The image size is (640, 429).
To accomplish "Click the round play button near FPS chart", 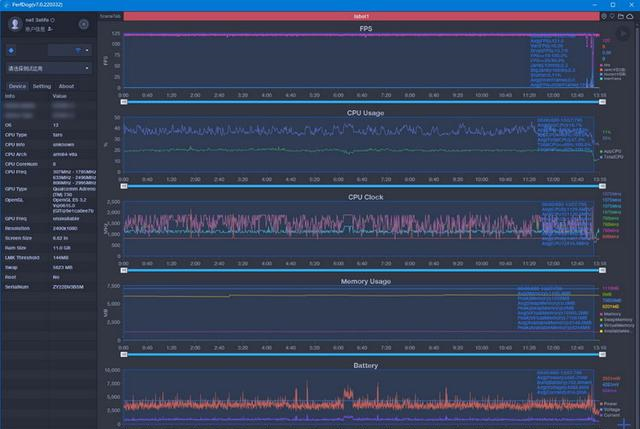I will pos(623,34).
